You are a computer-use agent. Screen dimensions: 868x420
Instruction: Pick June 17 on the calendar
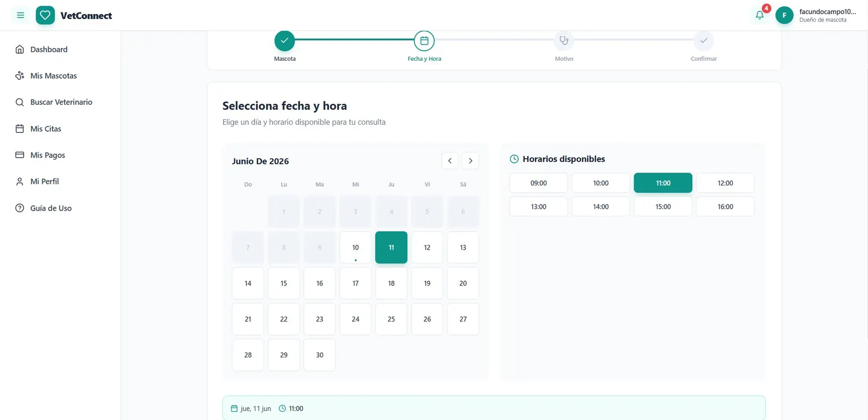[355, 283]
